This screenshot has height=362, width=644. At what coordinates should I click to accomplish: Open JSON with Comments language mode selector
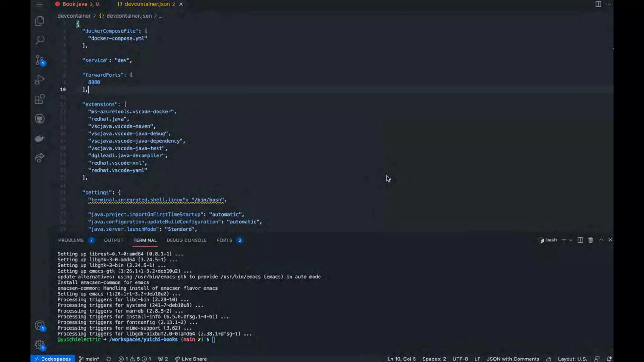point(513,359)
